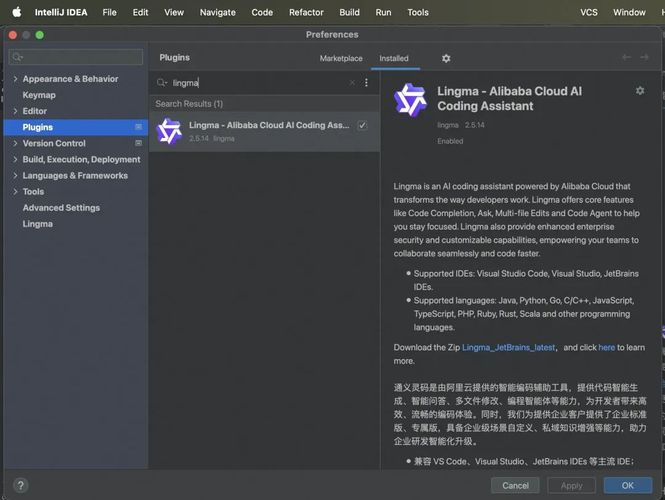
Task: Select Keymap in settings tree
Action: click(x=39, y=95)
